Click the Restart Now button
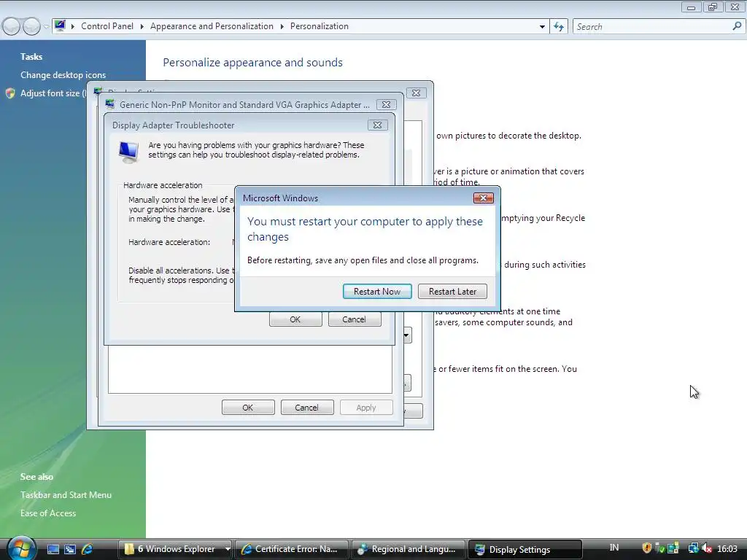747x560 pixels. pos(377,292)
